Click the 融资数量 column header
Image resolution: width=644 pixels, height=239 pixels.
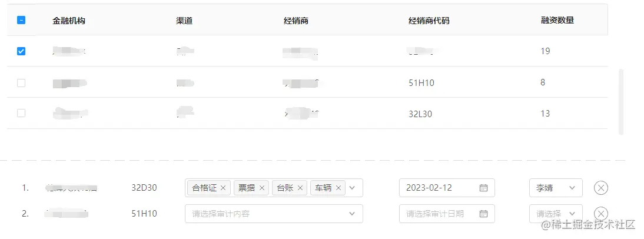pos(557,20)
